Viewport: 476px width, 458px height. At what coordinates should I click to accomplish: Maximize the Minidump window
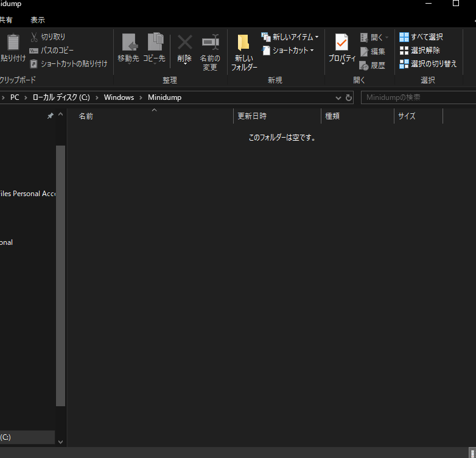456,3
